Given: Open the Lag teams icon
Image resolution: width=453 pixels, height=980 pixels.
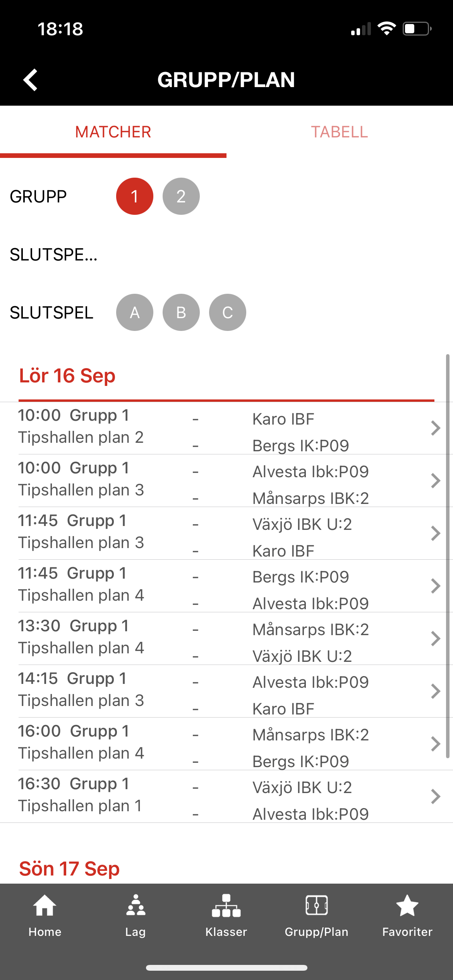Looking at the screenshot, I should (136, 906).
